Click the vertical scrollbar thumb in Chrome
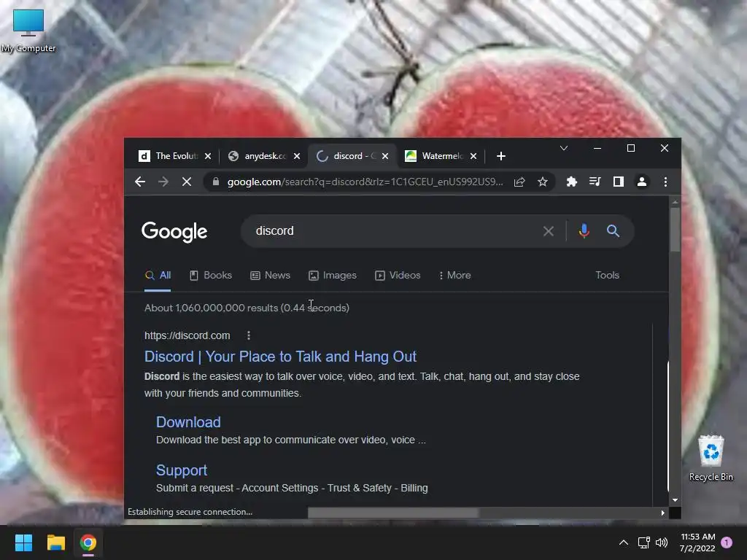This screenshot has width=747, height=560. pos(675,230)
